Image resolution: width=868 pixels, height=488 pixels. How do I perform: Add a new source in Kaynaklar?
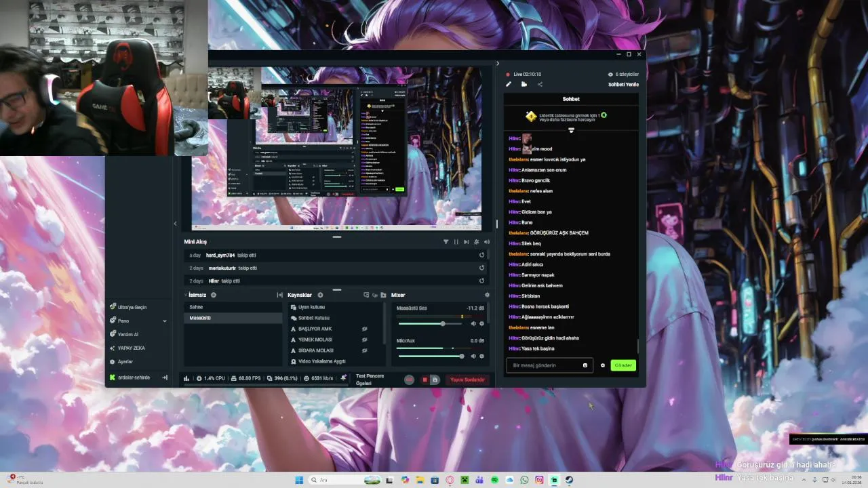(320, 295)
